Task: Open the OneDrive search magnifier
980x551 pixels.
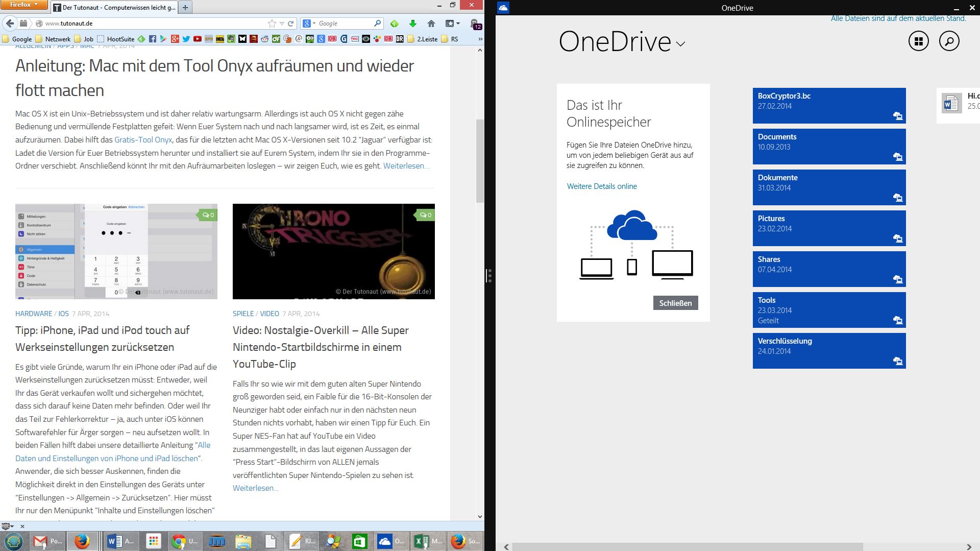Action: tap(949, 41)
